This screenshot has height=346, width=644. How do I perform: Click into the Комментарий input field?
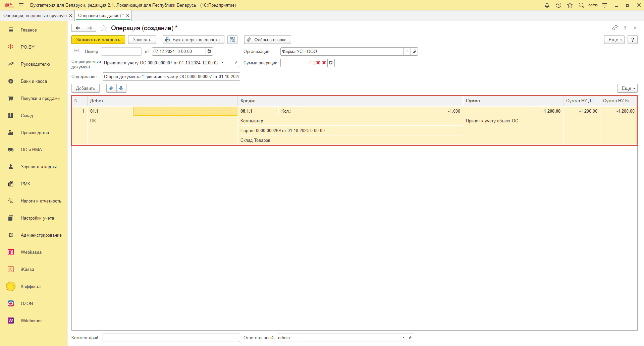click(x=171, y=338)
